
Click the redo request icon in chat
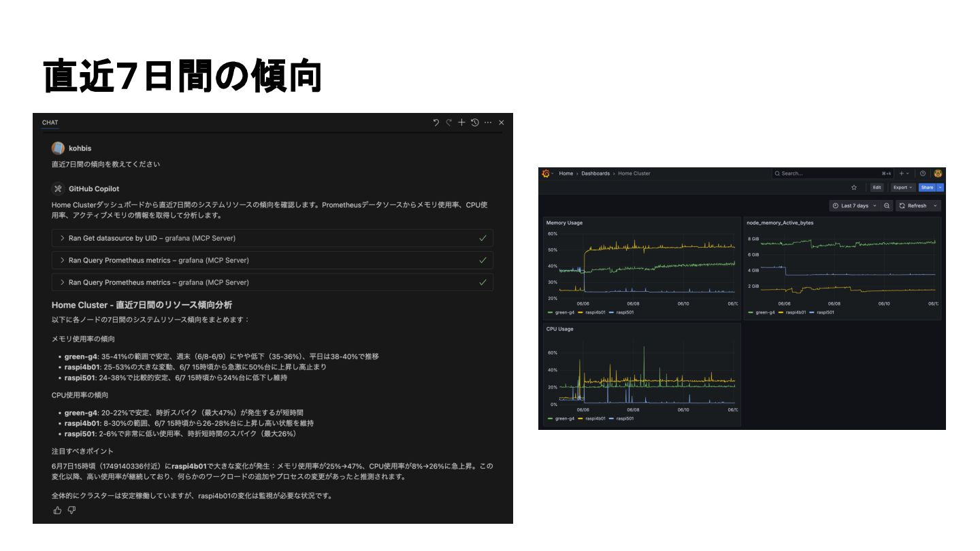click(x=448, y=122)
